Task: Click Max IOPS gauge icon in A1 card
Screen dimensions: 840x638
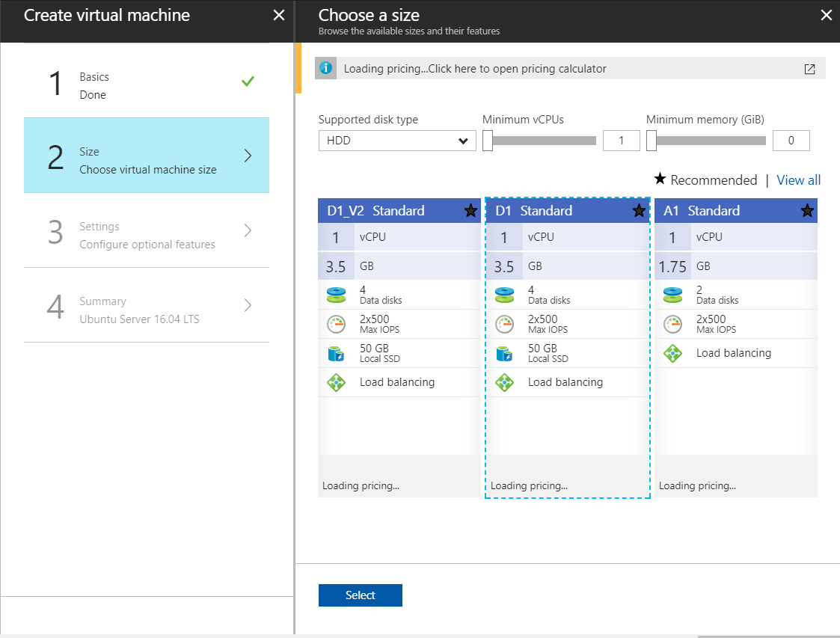Action: pyautogui.click(x=672, y=324)
